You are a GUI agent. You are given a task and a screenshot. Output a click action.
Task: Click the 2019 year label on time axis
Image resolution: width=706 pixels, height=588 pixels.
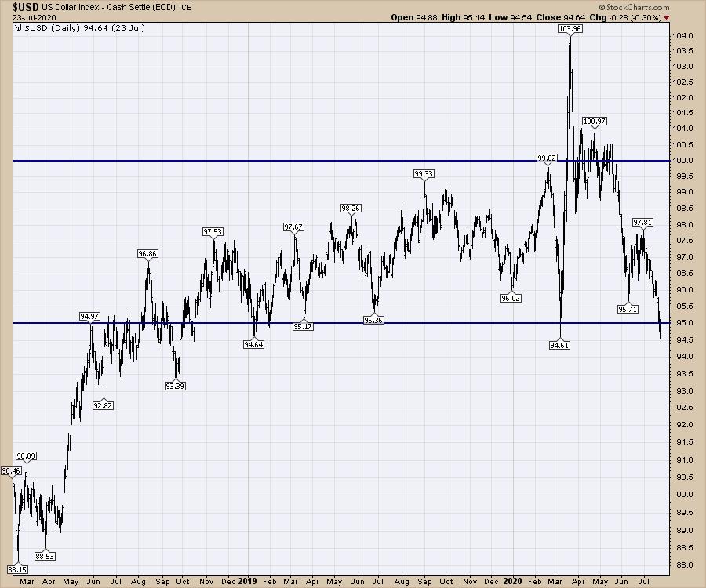coord(247,581)
